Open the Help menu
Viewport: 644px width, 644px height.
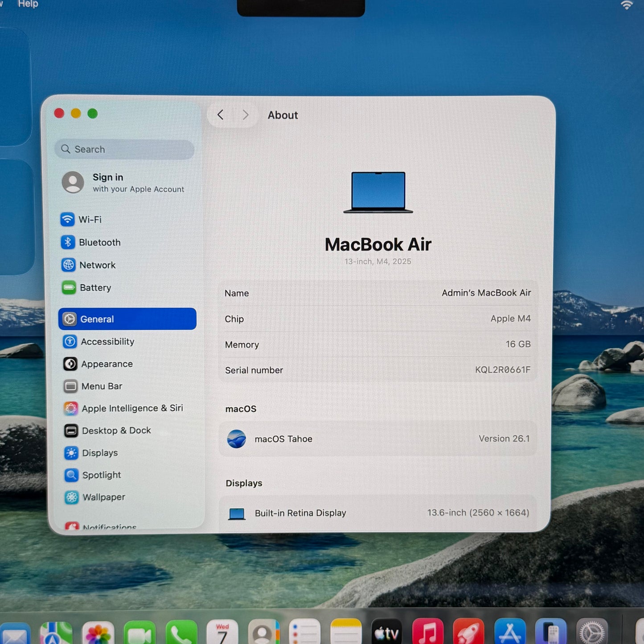coord(28,4)
